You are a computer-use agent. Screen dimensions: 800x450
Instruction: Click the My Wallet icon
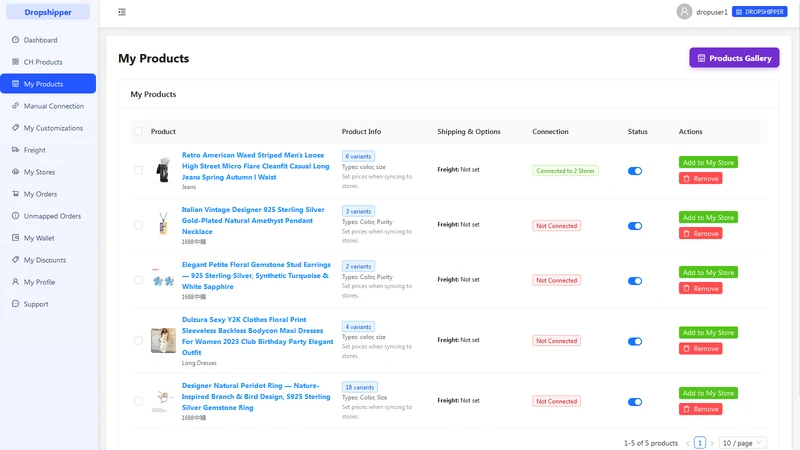click(x=15, y=238)
